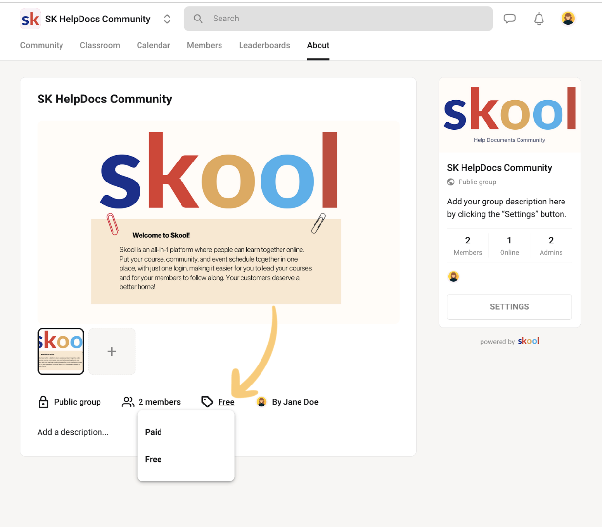This screenshot has width=602, height=527.
Task: Click the 2 Admins stat
Action: pos(551,246)
